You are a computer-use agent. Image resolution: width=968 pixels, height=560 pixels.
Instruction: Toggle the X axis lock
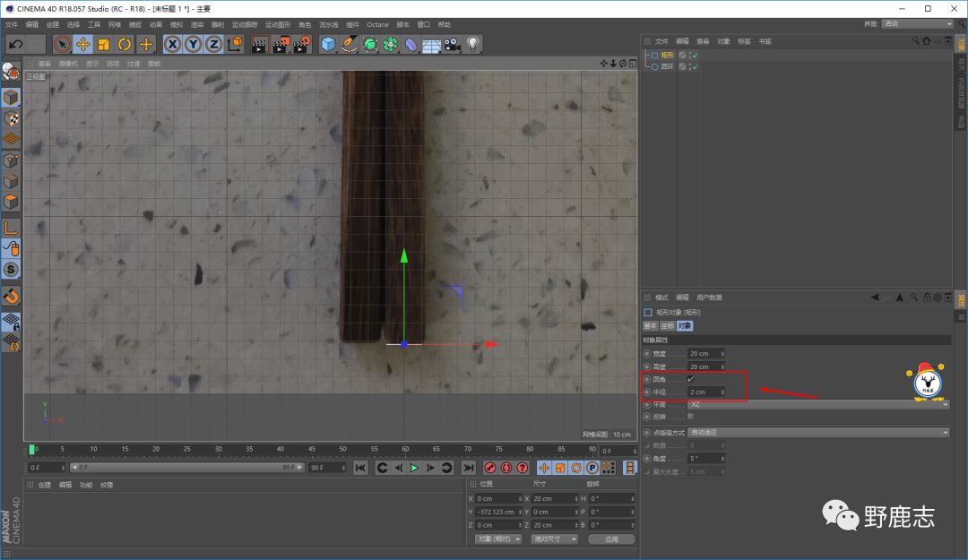click(172, 44)
